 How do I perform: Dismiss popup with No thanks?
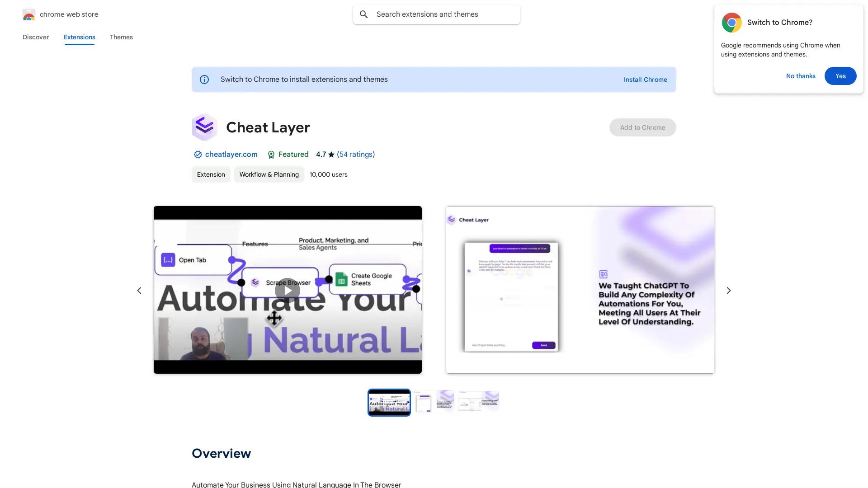(801, 76)
